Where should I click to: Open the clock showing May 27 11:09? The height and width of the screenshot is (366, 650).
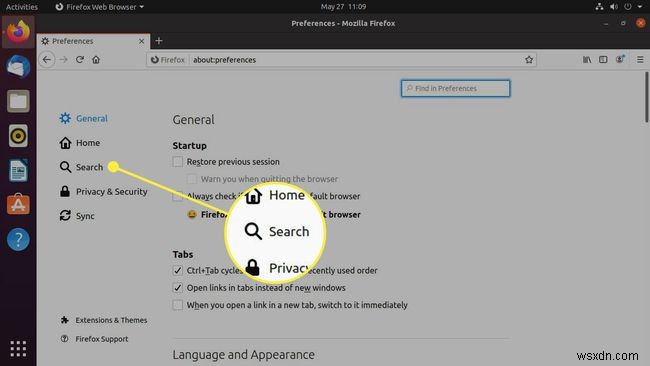343,7
